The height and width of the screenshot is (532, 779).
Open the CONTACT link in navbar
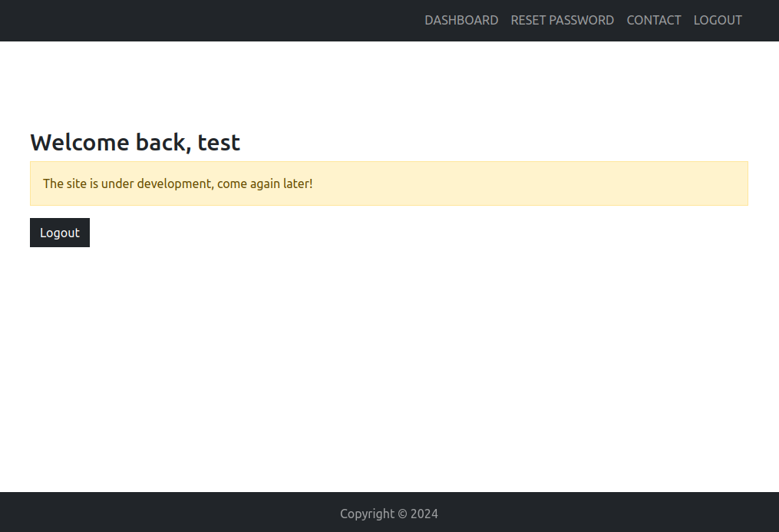[653, 21]
